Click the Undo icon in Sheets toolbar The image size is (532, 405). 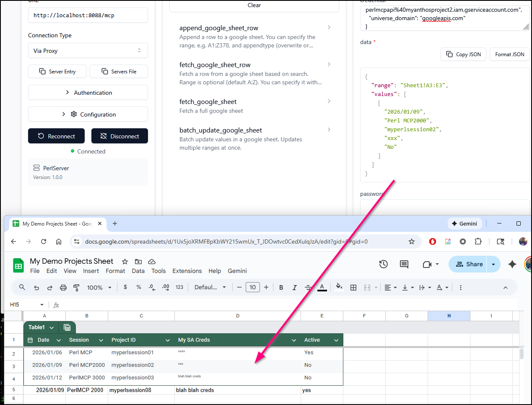click(x=36, y=288)
